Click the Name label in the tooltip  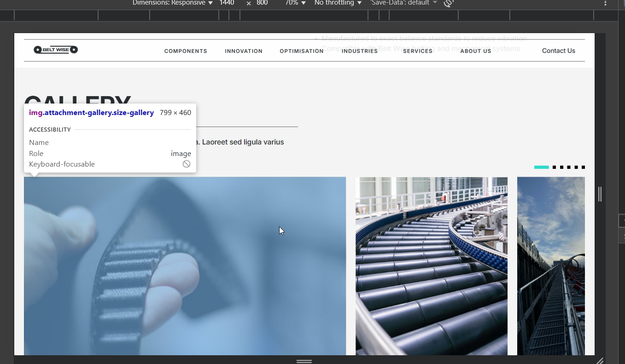(x=39, y=143)
